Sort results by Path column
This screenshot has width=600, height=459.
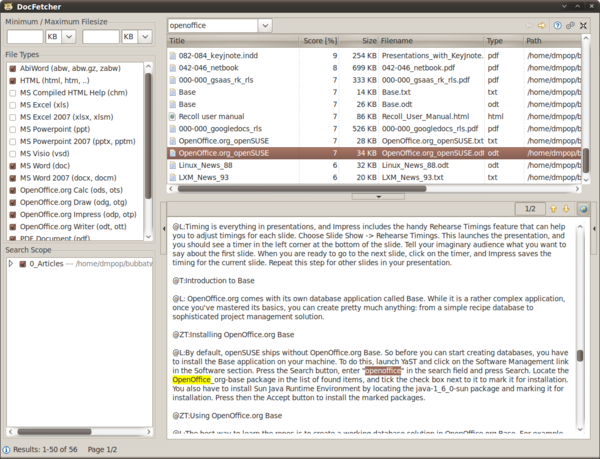point(552,41)
